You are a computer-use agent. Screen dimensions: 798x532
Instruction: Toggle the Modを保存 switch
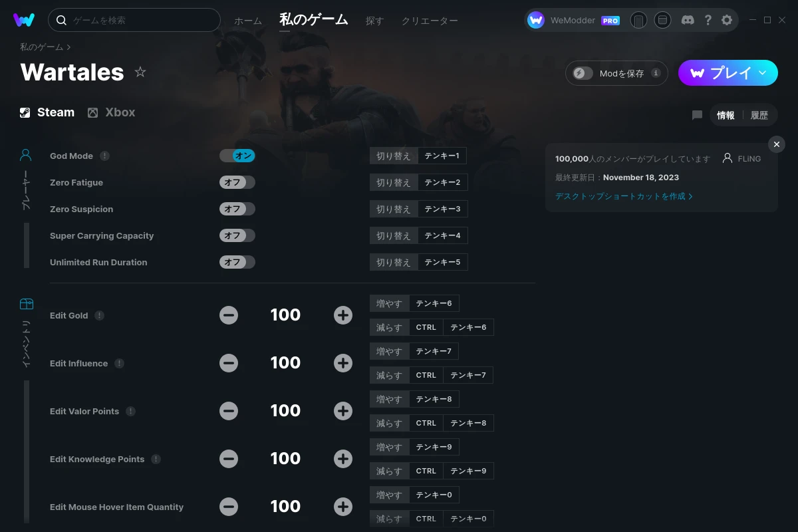[x=583, y=73]
